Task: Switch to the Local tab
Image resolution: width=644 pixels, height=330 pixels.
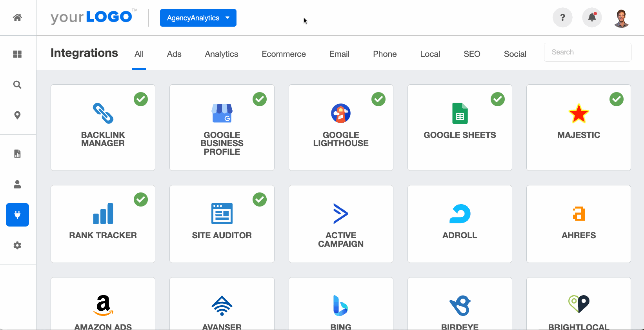Action: (x=430, y=54)
